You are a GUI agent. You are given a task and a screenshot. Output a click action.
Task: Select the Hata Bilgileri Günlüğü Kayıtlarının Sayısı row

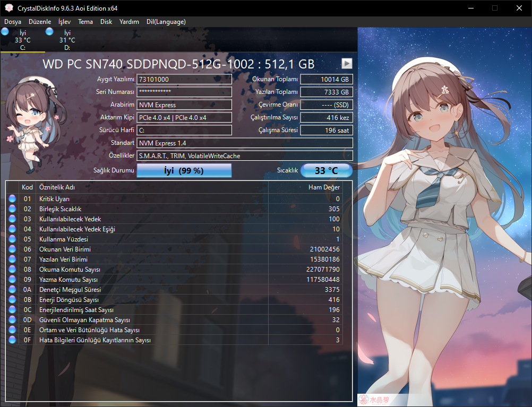coord(174,340)
